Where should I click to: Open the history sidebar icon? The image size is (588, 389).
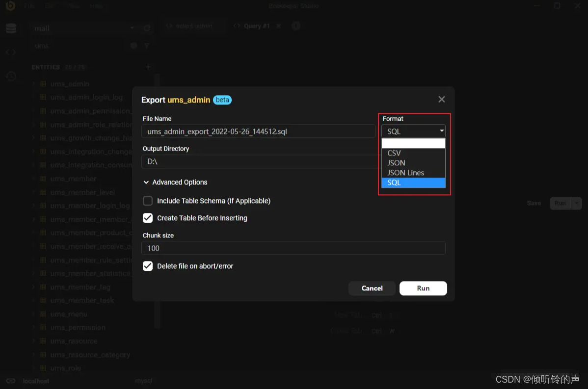click(x=11, y=77)
